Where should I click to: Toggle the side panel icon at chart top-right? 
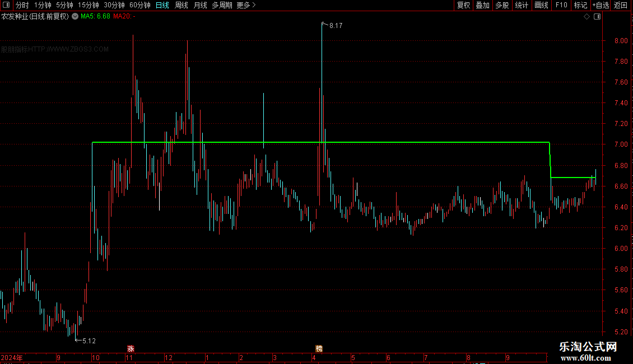coord(598,17)
